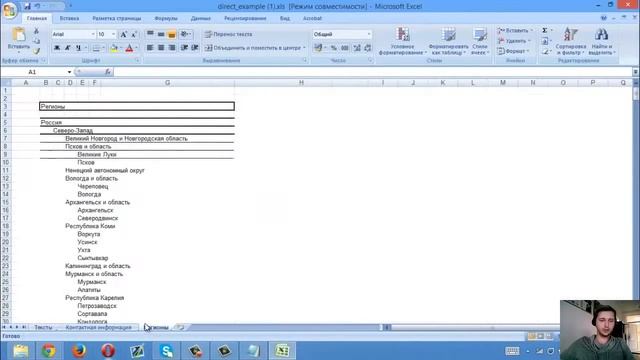640x360 pixels.
Task: Open the Name Box A1 dropdown arrow
Action: click(69, 72)
